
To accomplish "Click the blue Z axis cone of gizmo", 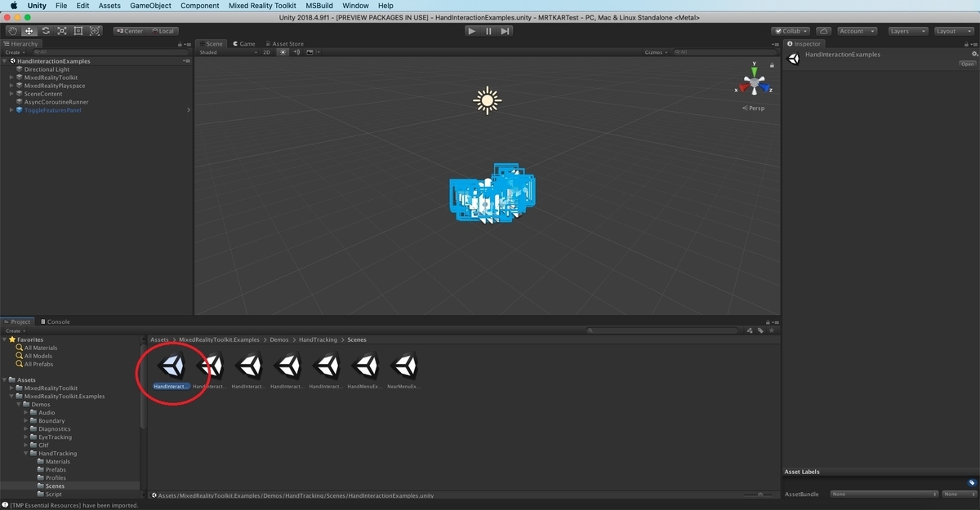I will [x=764, y=86].
